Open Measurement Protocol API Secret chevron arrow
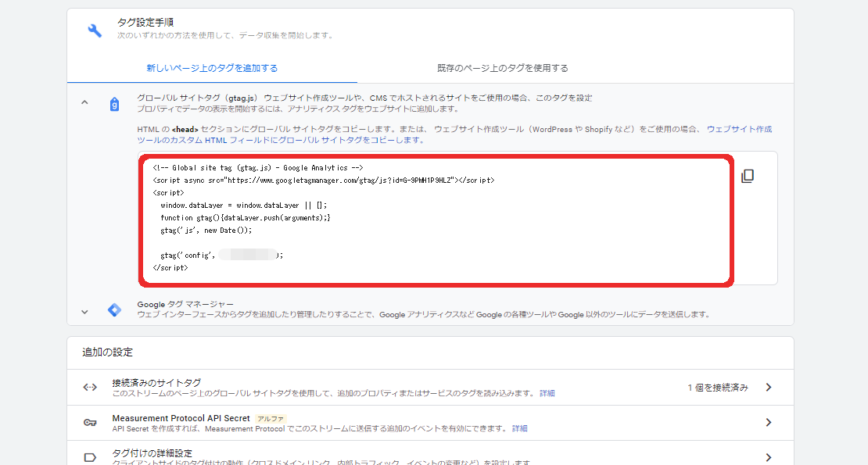The height and width of the screenshot is (465, 868). pyautogui.click(x=769, y=423)
